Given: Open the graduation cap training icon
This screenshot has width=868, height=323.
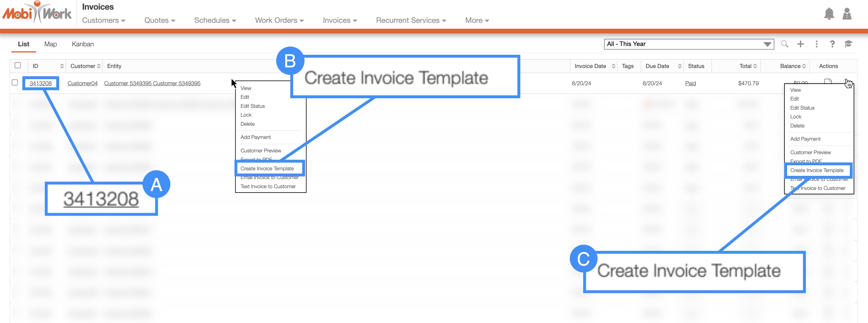Looking at the screenshot, I should 848,44.
